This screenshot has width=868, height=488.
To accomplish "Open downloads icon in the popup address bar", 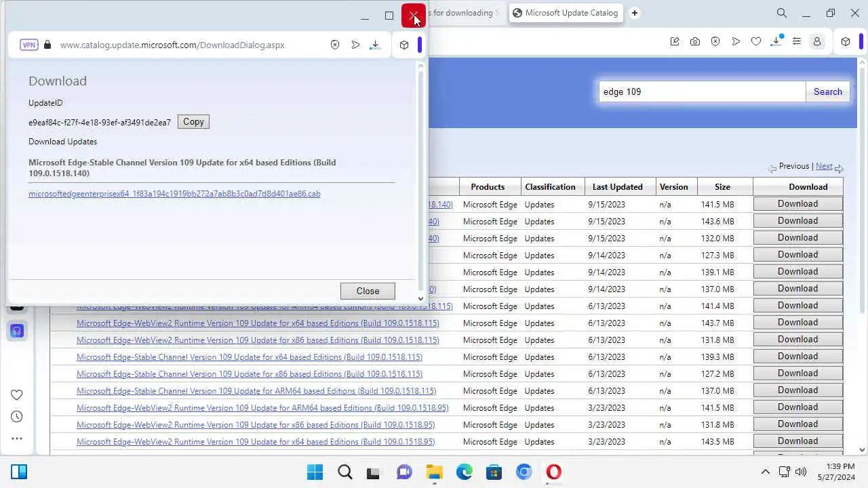I will (375, 45).
